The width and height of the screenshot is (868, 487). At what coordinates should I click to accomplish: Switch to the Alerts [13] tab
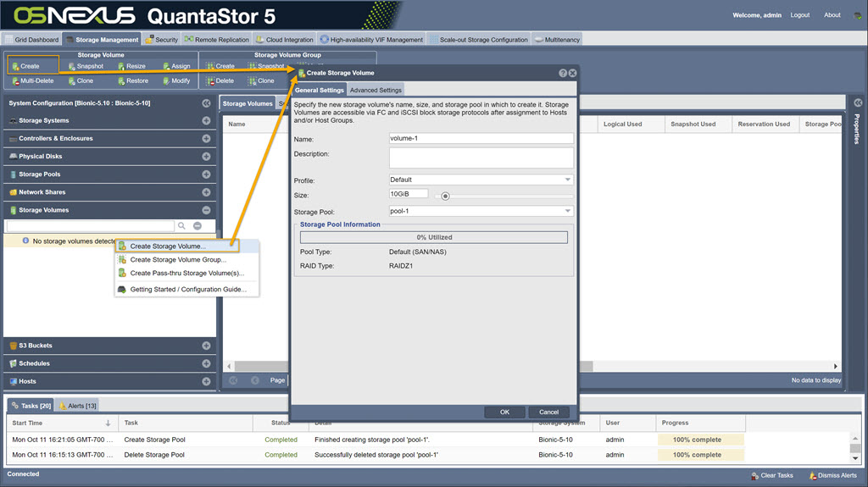[x=77, y=406]
